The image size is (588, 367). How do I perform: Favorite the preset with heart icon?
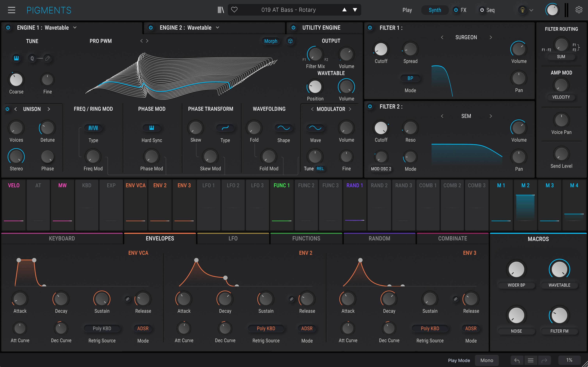pos(234,10)
